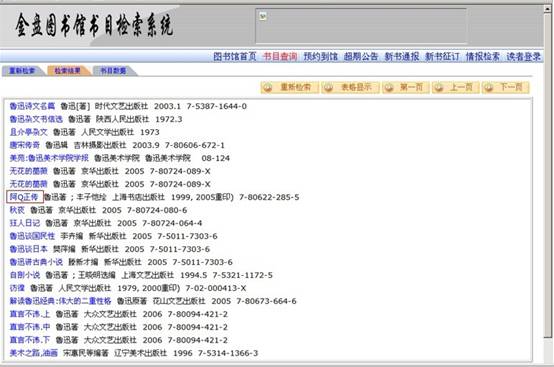The height and width of the screenshot is (367, 554).
Task: Click 读者登录 to log in
Action: 524,57
